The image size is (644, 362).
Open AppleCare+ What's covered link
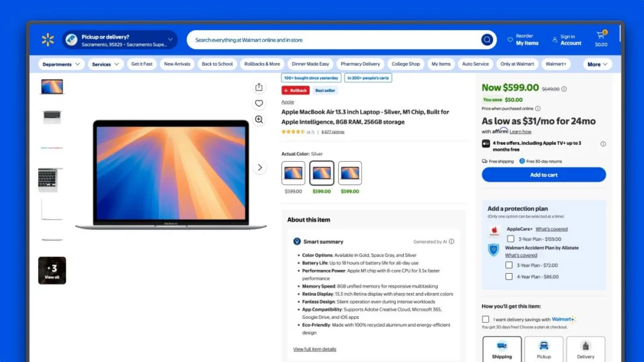(x=551, y=229)
